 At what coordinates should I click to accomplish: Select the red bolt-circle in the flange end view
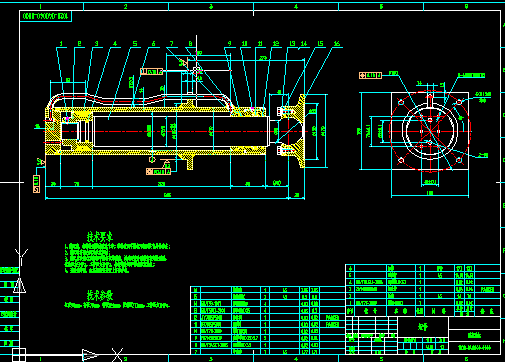point(430,131)
